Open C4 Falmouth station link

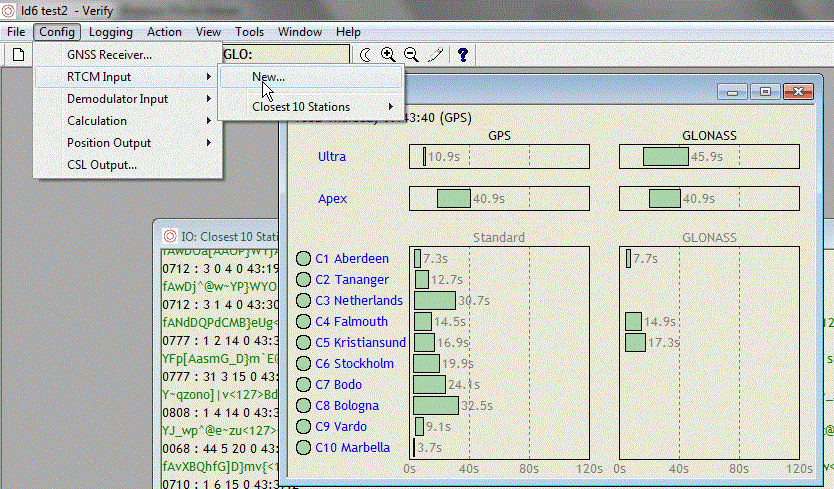352,321
